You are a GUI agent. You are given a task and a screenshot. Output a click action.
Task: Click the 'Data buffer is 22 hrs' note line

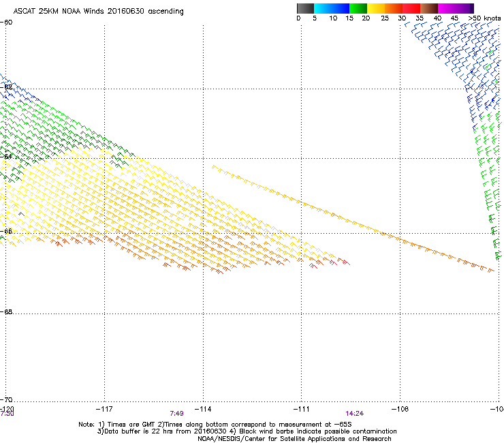[247, 431]
